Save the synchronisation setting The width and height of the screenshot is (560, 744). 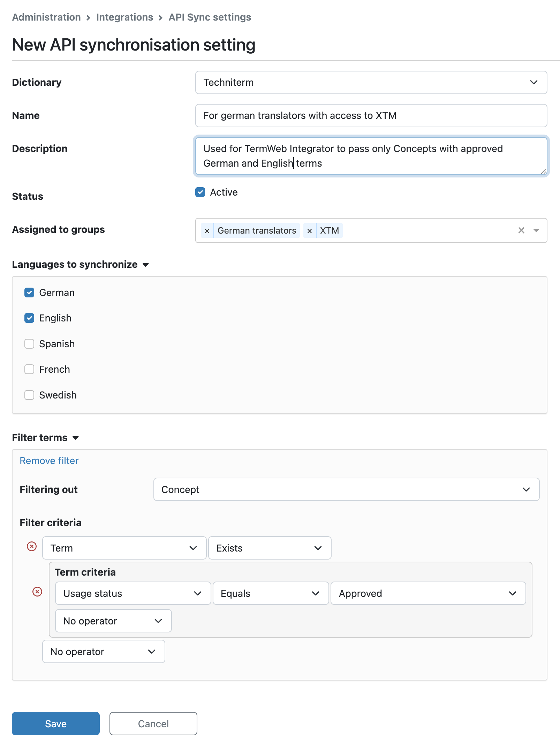click(56, 724)
